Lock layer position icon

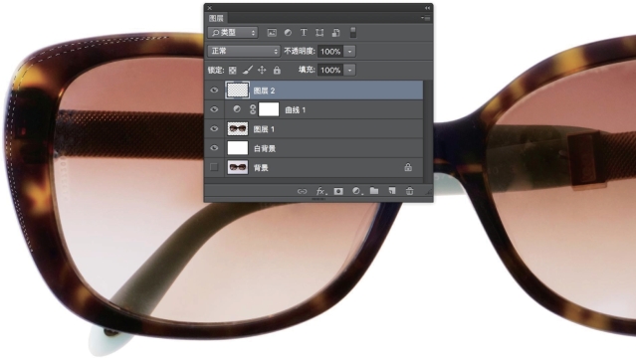[x=262, y=71]
